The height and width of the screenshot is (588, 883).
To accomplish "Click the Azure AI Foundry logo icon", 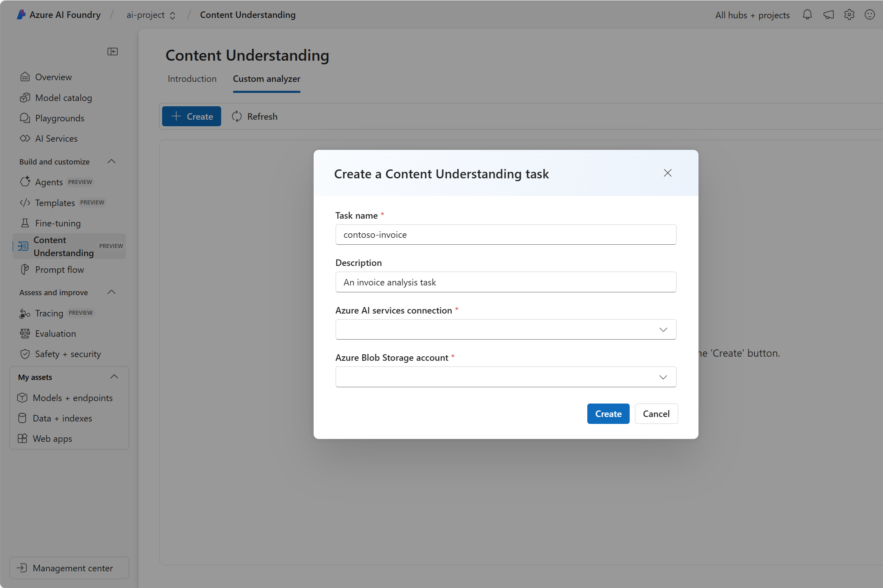I will coord(21,15).
